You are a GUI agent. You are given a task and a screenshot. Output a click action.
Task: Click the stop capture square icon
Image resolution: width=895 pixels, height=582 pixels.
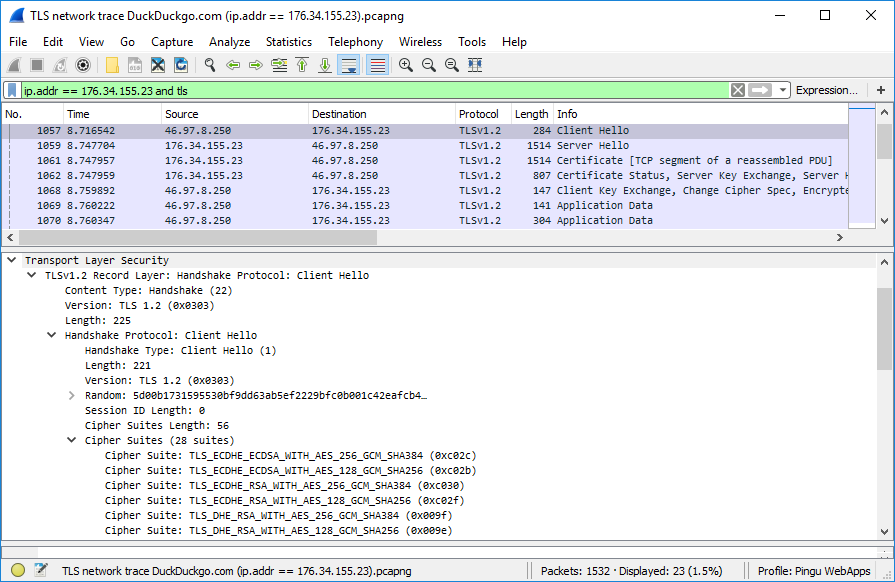[x=37, y=65]
